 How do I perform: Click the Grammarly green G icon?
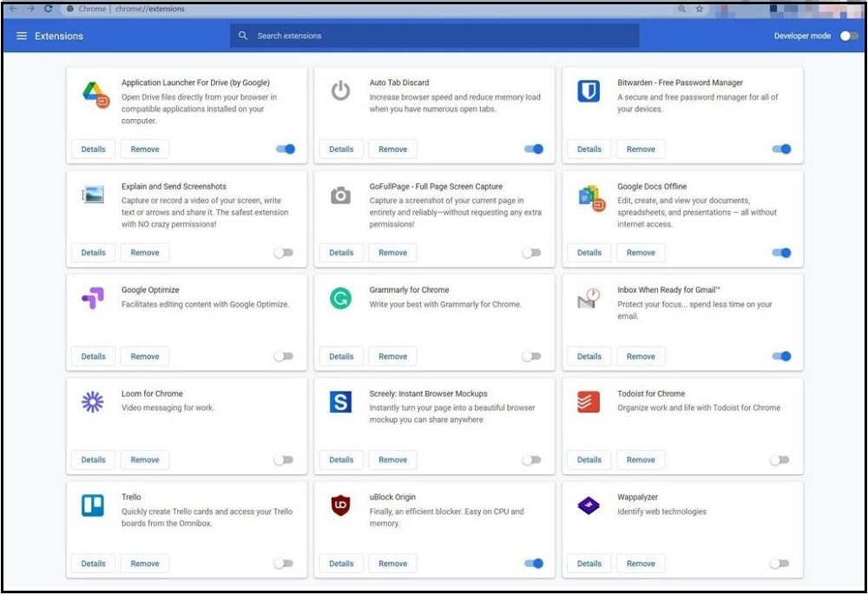[340, 298]
